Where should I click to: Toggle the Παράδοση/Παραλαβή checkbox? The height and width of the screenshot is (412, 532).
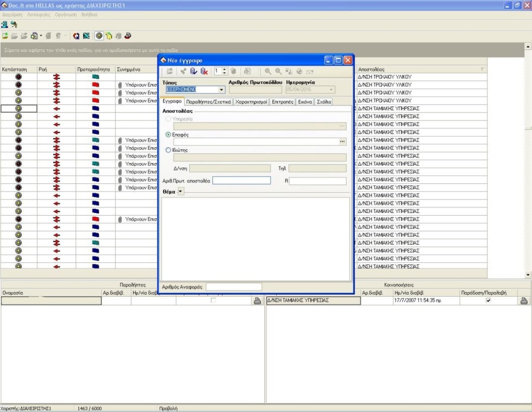click(488, 301)
